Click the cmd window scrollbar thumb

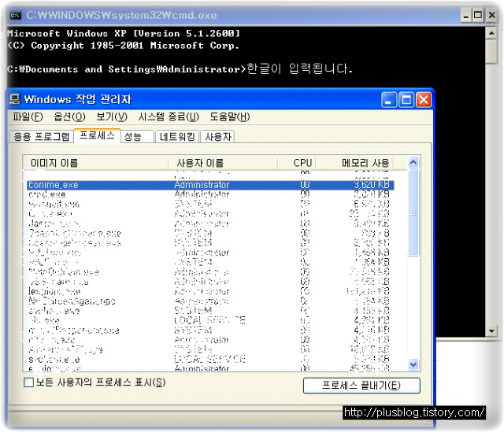click(491, 52)
